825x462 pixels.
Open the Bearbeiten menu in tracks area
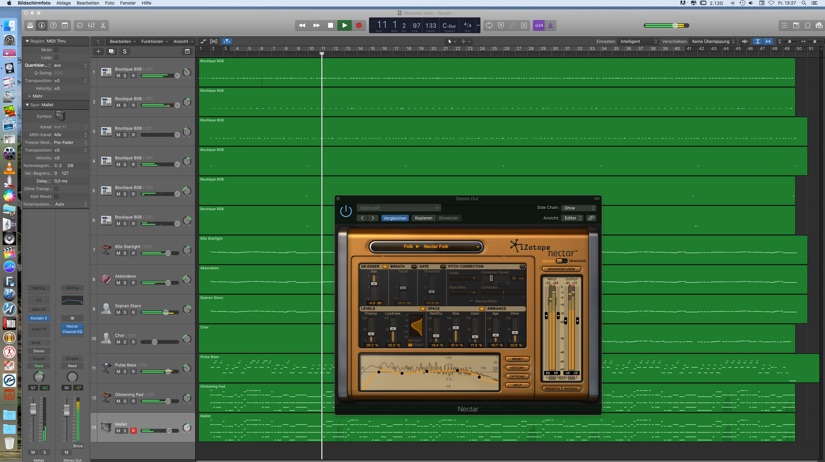(x=122, y=41)
